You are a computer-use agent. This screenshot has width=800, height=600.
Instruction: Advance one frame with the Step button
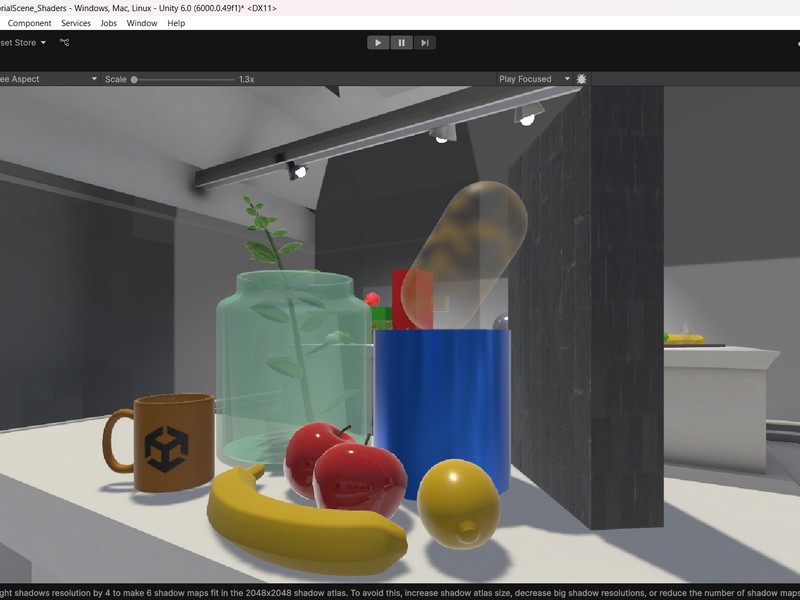tap(425, 42)
